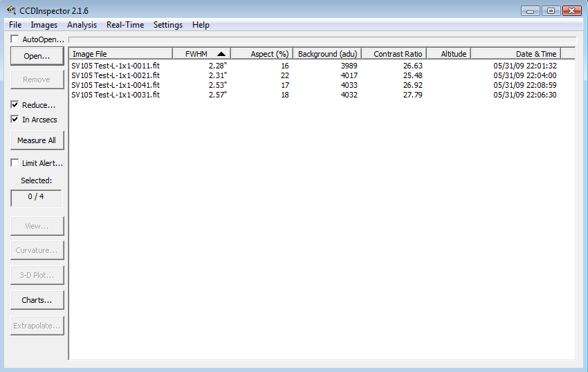The height and width of the screenshot is (372, 588).
Task: Click the FWHM value 2.28"
Action: coord(218,66)
